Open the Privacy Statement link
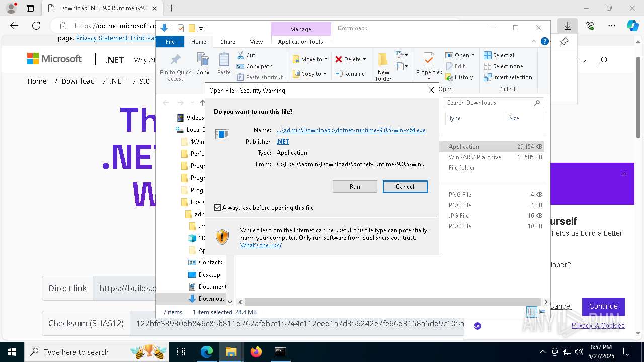644x362 pixels. point(102,38)
